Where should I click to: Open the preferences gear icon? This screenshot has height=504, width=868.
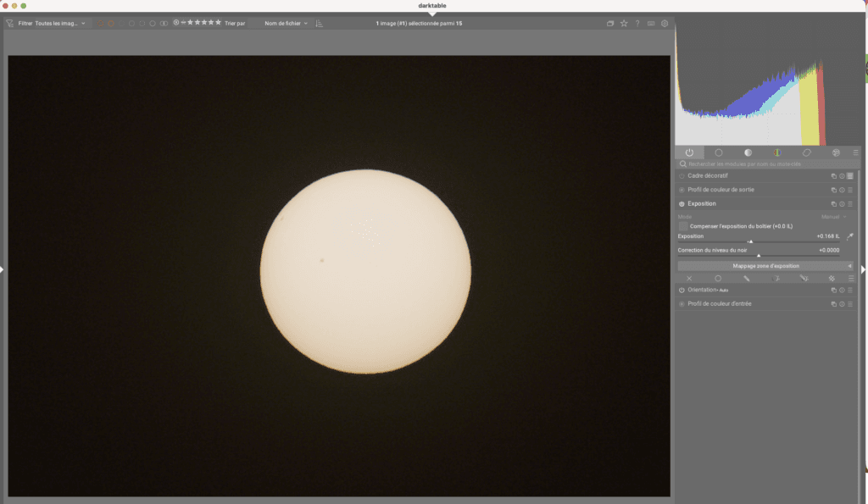(x=665, y=23)
